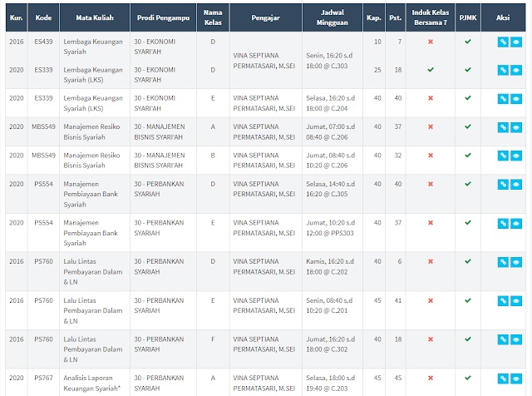Click PJMK check for PS760 class F

coord(468,339)
